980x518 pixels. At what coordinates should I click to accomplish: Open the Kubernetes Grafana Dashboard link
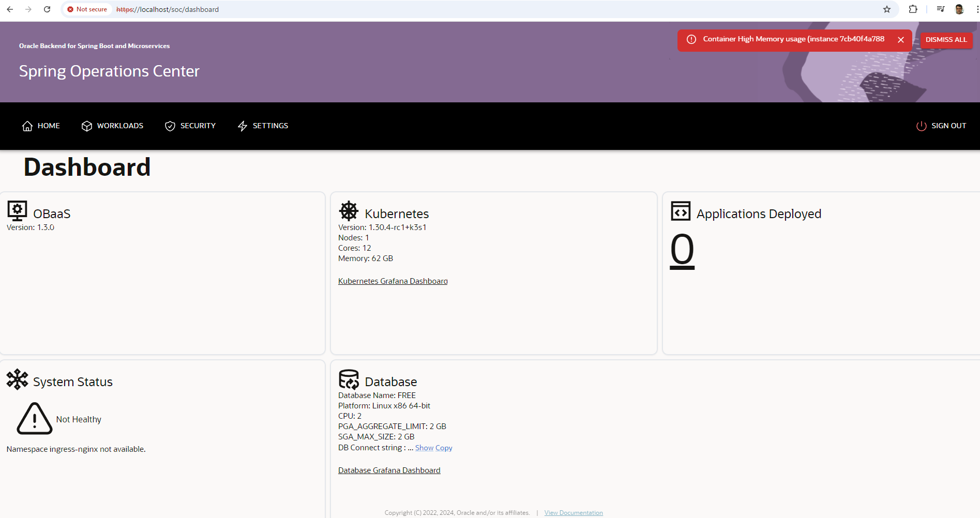coord(393,281)
